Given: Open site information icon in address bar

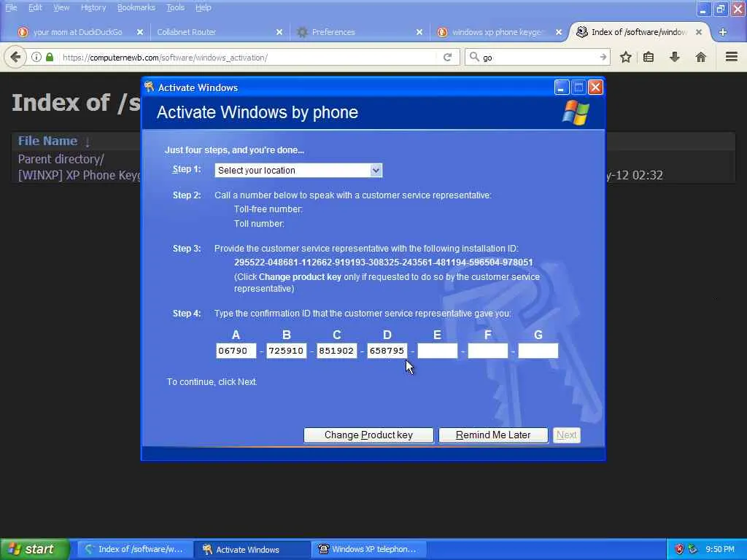Looking at the screenshot, I should (36, 57).
